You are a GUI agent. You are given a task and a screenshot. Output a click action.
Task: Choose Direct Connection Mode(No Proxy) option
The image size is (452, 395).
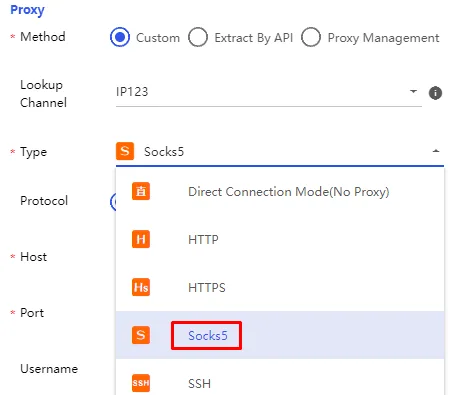coord(280,192)
